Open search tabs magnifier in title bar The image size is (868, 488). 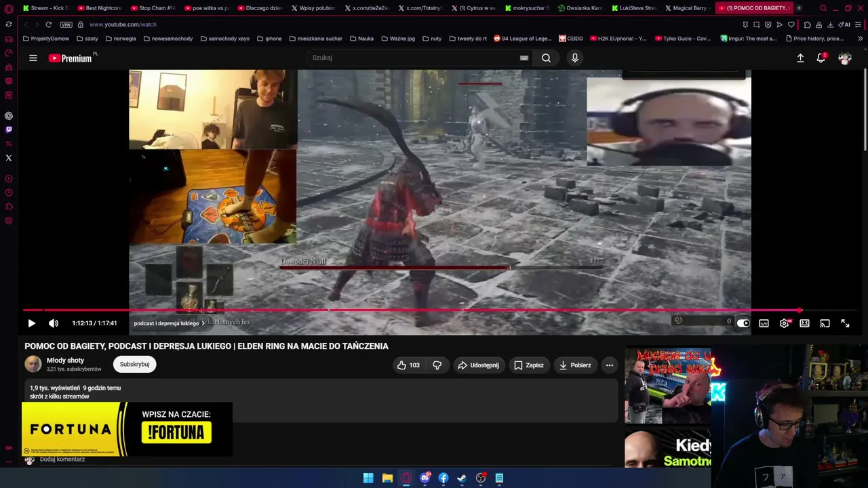point(823,8)
